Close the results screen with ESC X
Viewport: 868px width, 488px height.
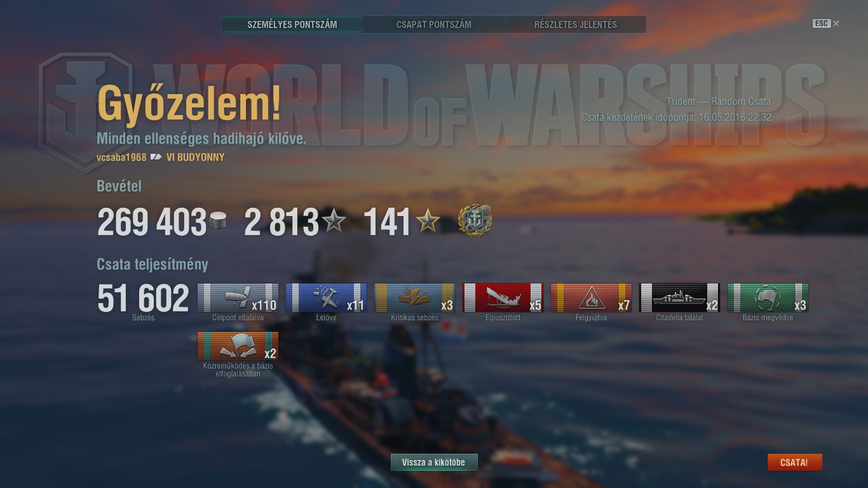tap(826, 24)
